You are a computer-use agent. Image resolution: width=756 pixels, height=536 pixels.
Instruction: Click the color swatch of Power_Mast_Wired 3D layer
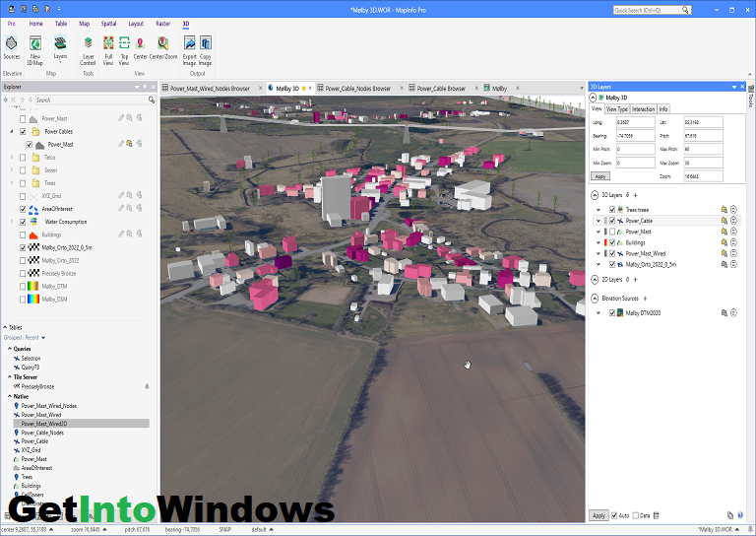[605, 253]
